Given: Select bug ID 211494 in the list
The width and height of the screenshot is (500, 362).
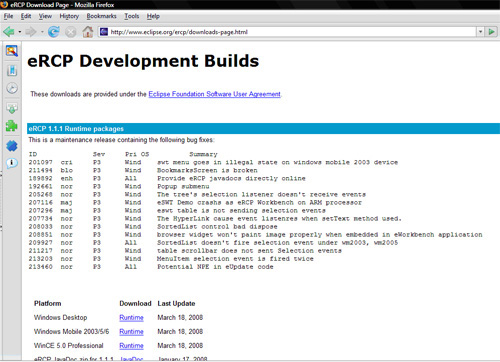Looking at the screenshot, I should 40,170.
